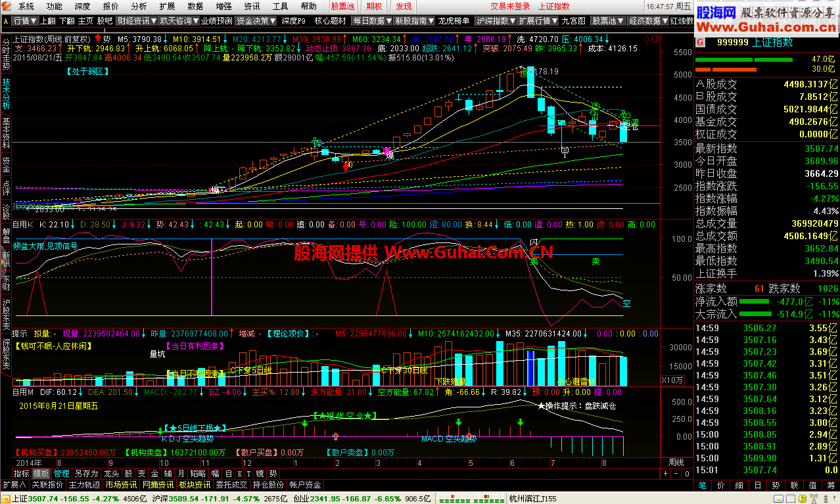Click the 上证指数 title in right panel
This screenshot has height=504, width=840.
coord(772,42)
